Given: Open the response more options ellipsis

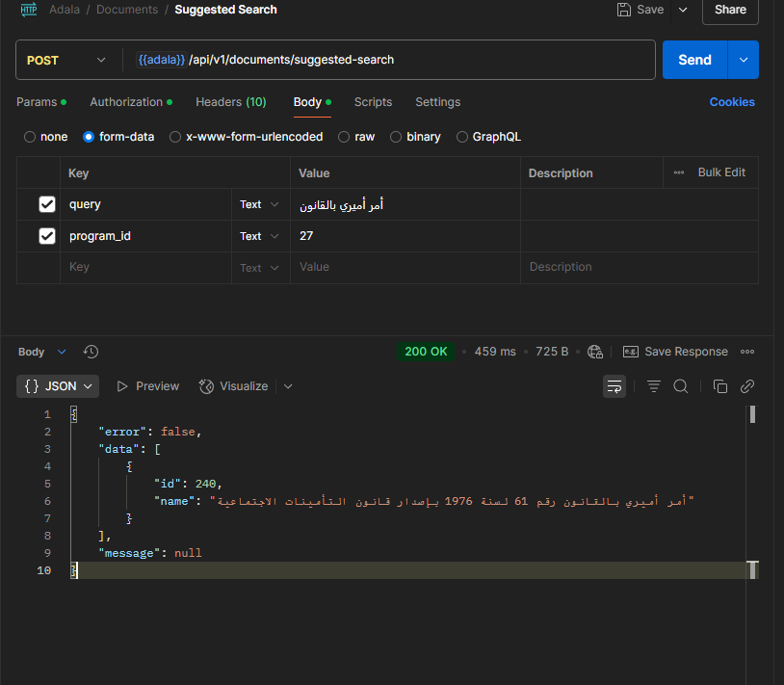Looking at the screenshot, I should point(747,352).
